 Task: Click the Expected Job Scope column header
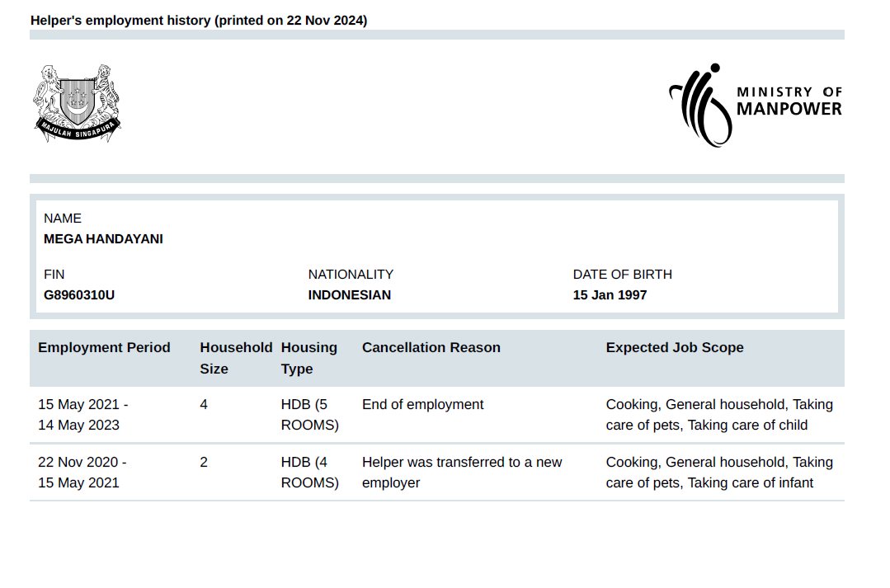[x=674, y=348]
